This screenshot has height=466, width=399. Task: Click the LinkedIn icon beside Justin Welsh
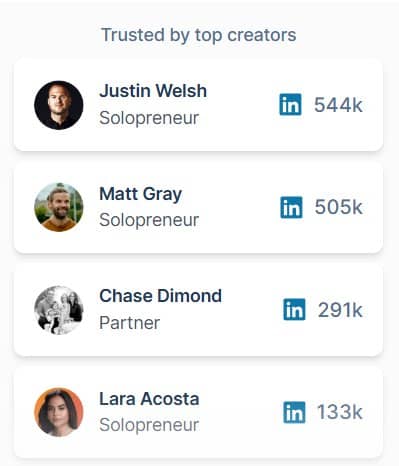pos(290,105)
